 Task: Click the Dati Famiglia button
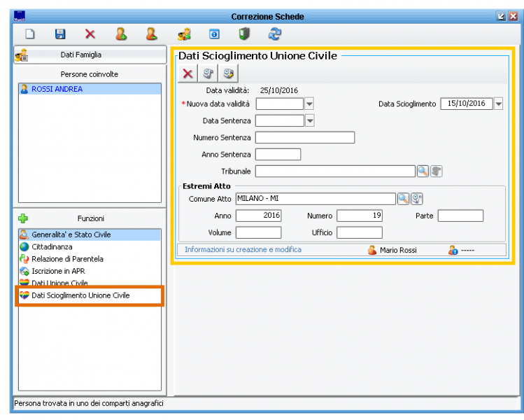pyautogui.click(x=90, y=55)
